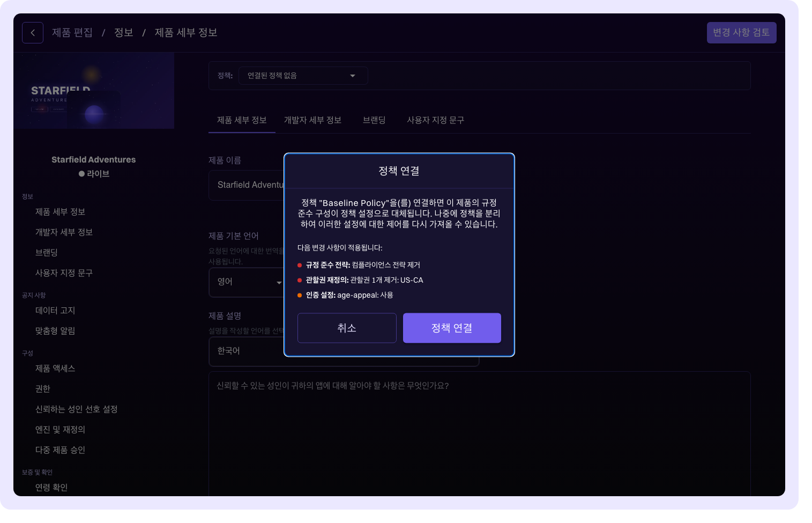The height and width of the screenshot is (523, 812).
Task: Click the 제품 편집 breadcrumb
Action: tap(72, 33)
